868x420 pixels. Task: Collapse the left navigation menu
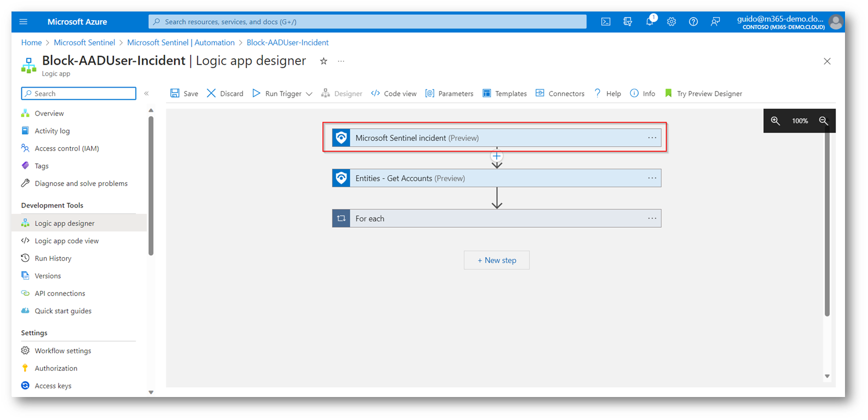tap(147, 94)
